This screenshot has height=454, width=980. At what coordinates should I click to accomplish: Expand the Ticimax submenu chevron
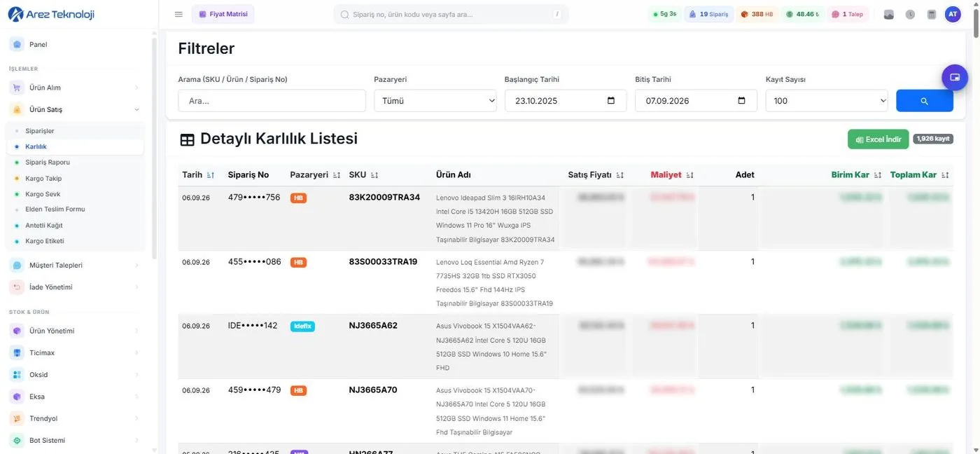point(136,352)
